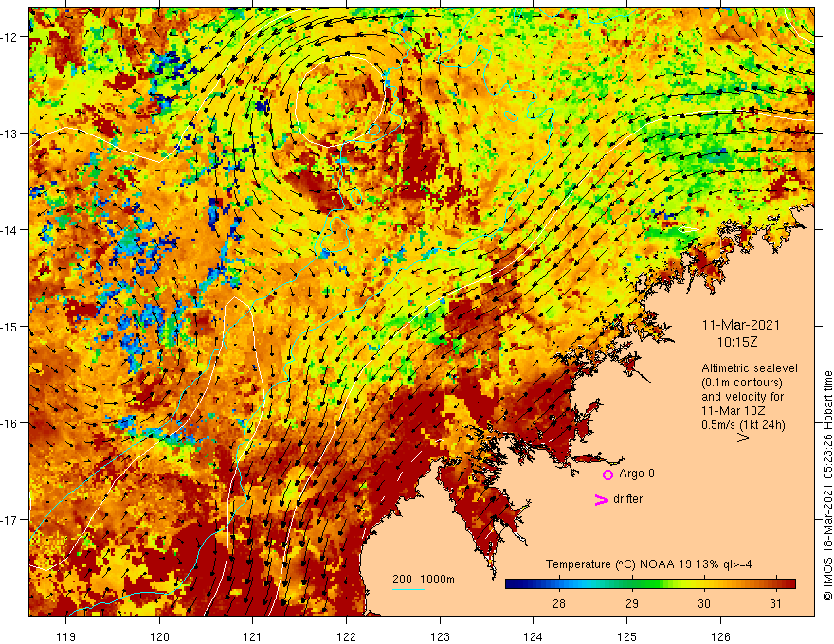Click the '11-Mar 10Z' text
This screenshot has width=834, height=644.
(x=733, y=411)
